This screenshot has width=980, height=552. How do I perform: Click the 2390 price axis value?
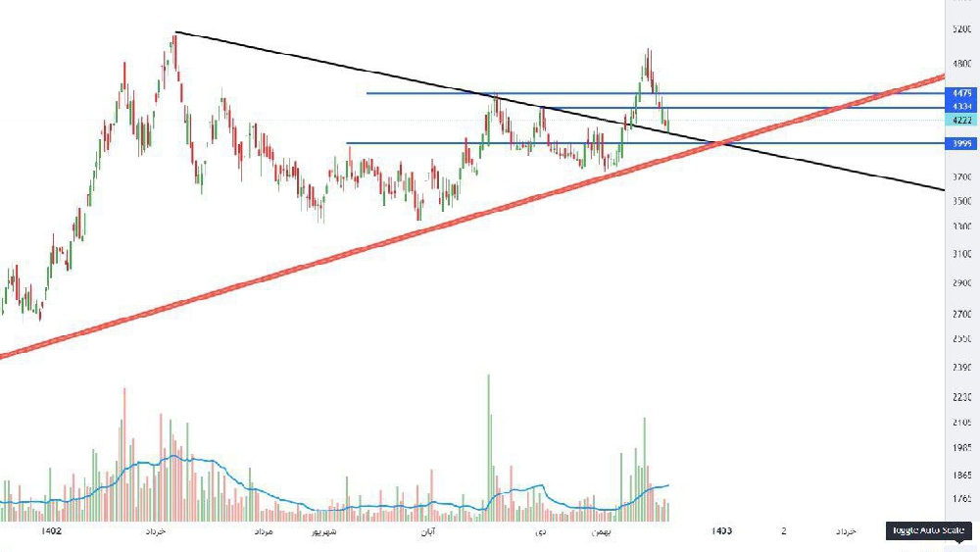(x=962, y=368)
